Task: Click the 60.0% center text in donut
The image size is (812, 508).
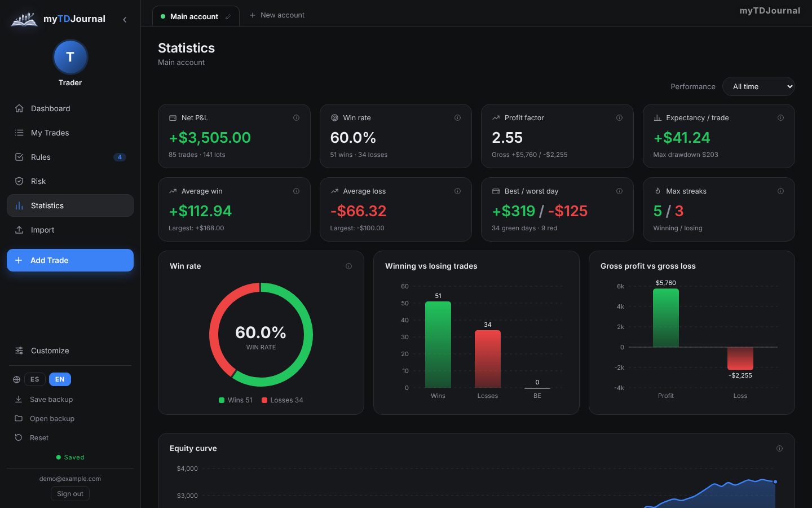Action: (x=261, y=332)
